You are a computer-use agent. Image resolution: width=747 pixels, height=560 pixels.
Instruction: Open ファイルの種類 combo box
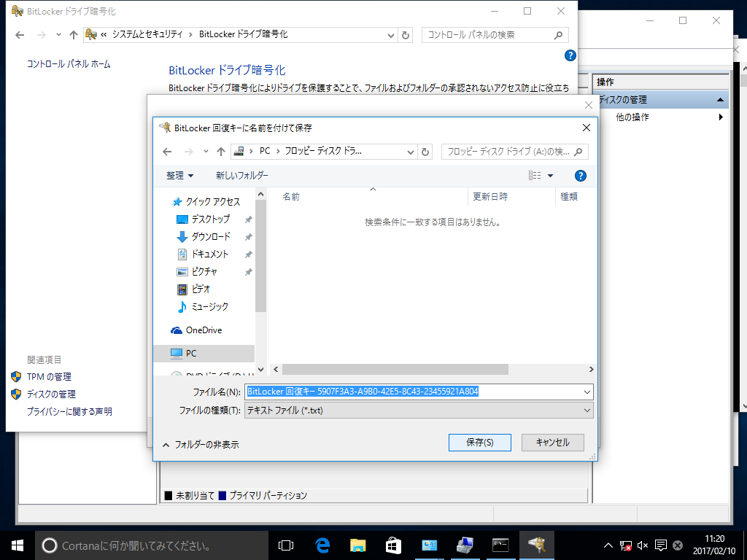(x=419, y=411)
